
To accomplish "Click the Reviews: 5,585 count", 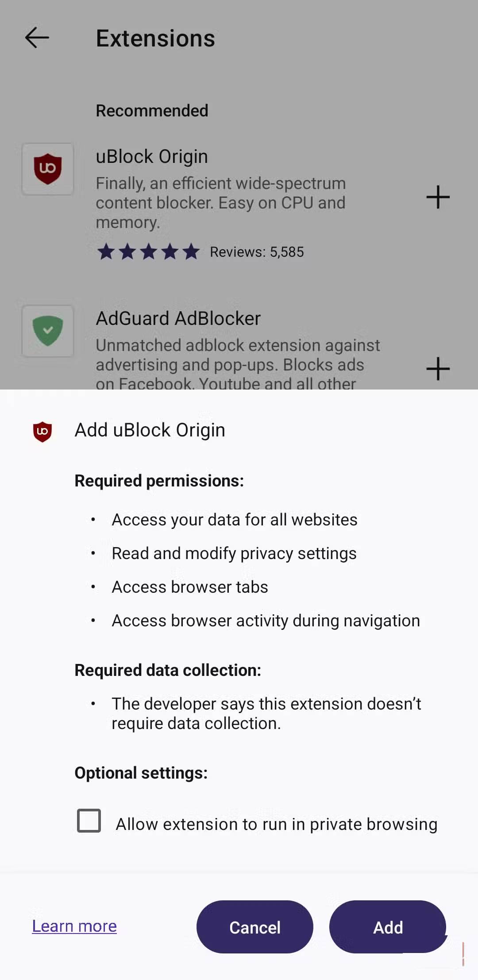I will pyautogui.click(x=256, y=251).
